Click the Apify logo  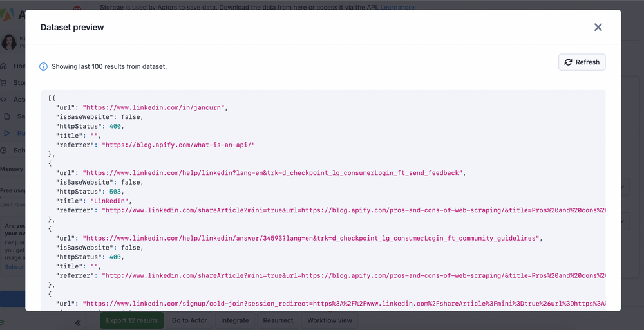click(7, 14)
